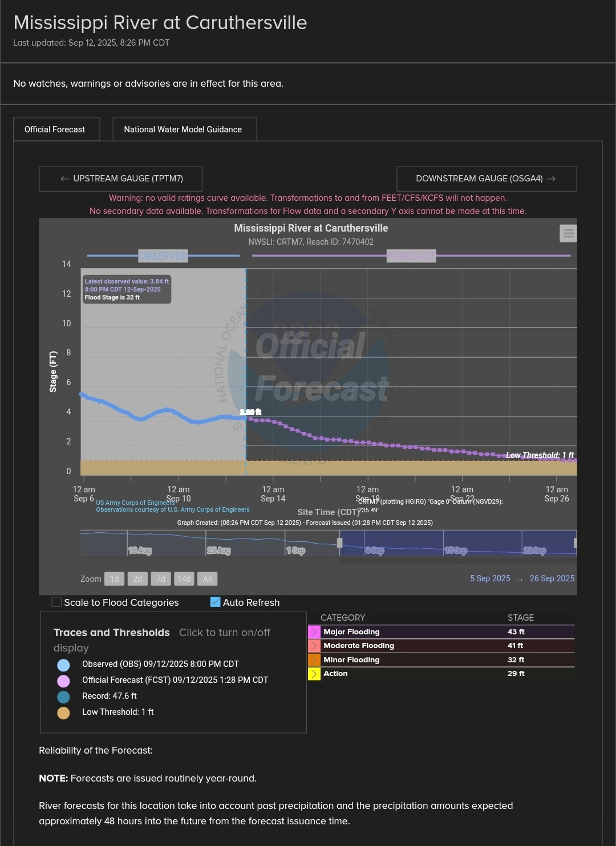
Task: Disable the Auto Refresh checkbox
Action: pos(215,602)
